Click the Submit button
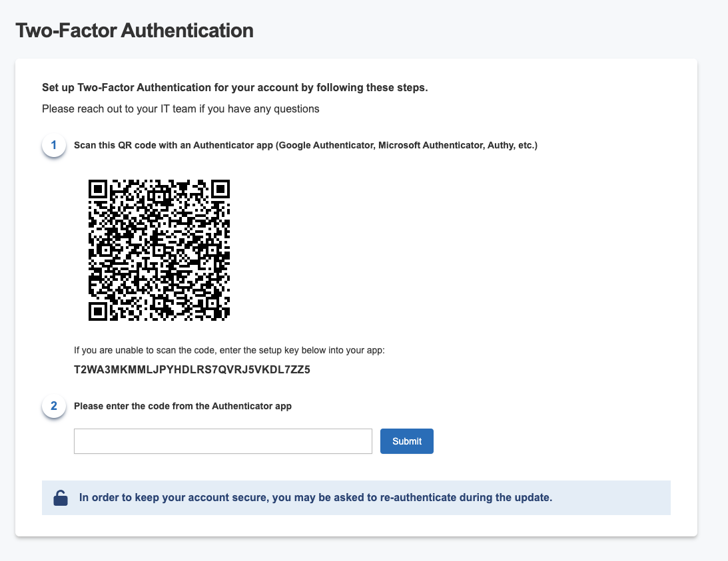Screen dimensions: 728x561 point(407,441)
